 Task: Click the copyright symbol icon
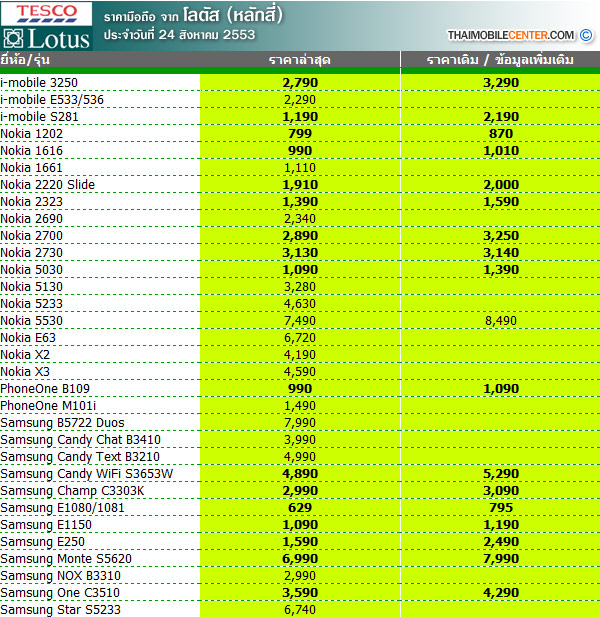point(586,35)
